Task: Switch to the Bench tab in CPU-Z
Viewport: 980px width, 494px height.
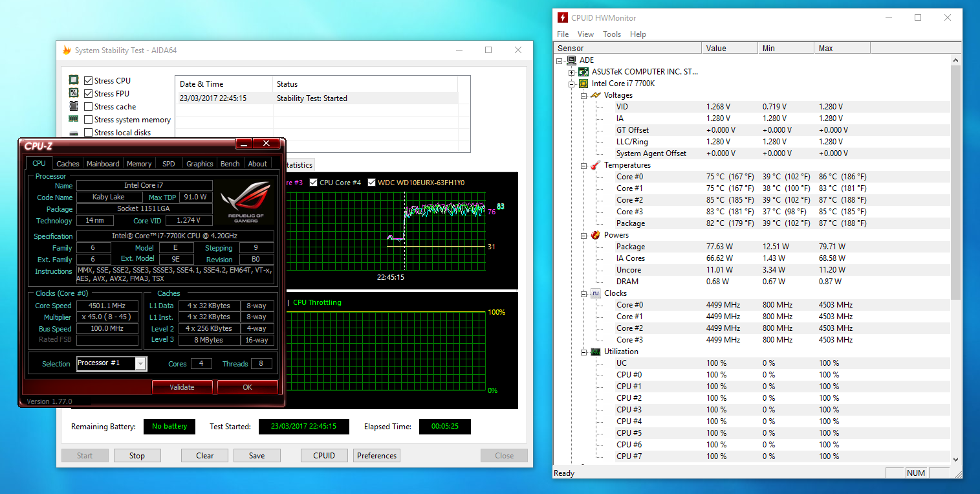Action: coord(230,164)
